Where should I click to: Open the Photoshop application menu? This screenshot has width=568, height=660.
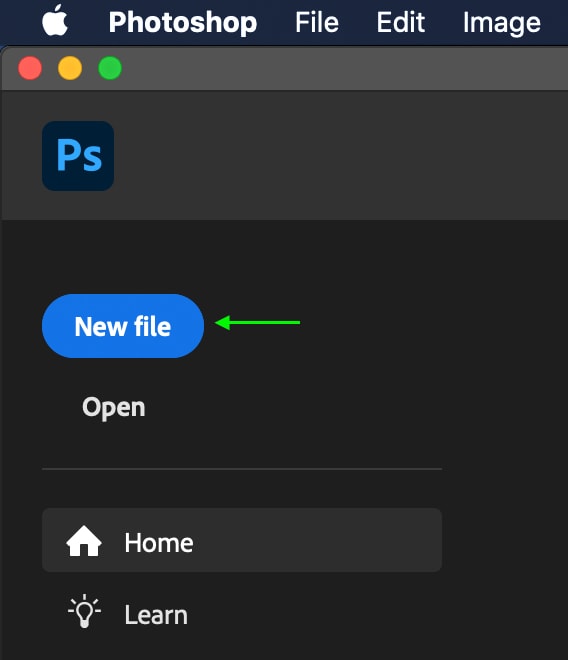[x=183, y=22]
